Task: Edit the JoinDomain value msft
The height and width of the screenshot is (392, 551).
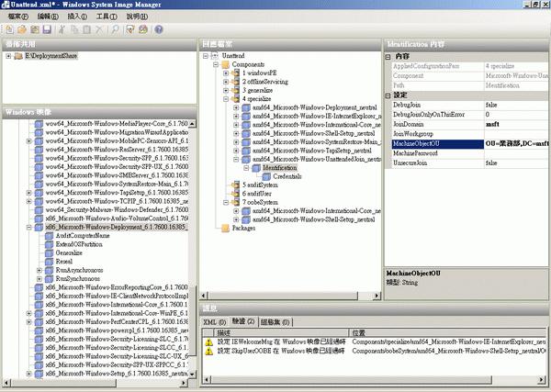Action: tap(516, 124)
